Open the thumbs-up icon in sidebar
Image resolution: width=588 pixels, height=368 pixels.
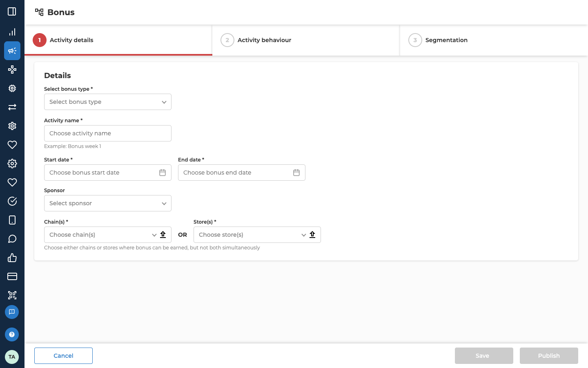pos(12,258)
